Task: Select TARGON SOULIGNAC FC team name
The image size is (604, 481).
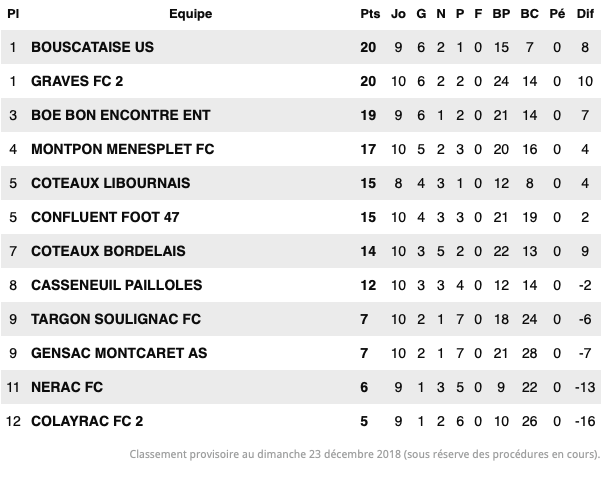Action: tap(116, 319)
